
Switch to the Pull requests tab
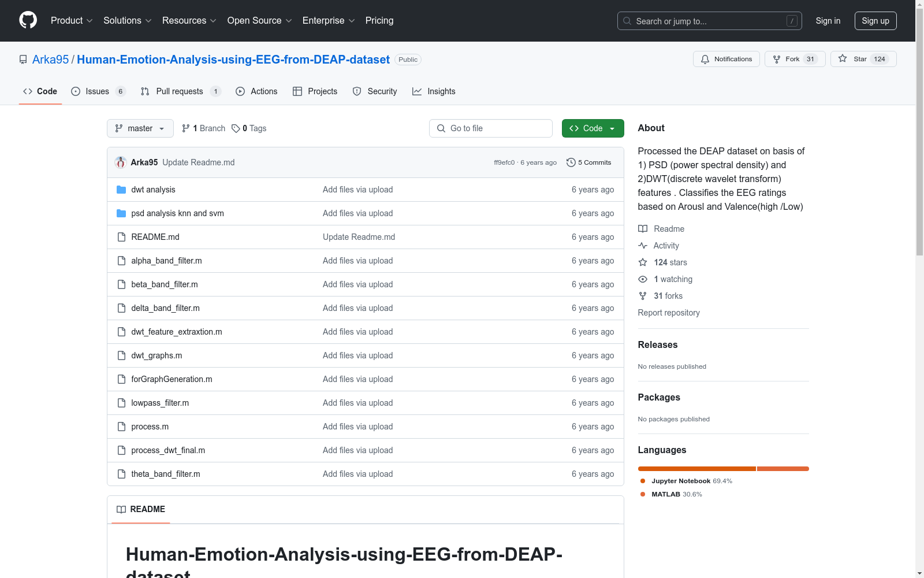coord(181,91)
